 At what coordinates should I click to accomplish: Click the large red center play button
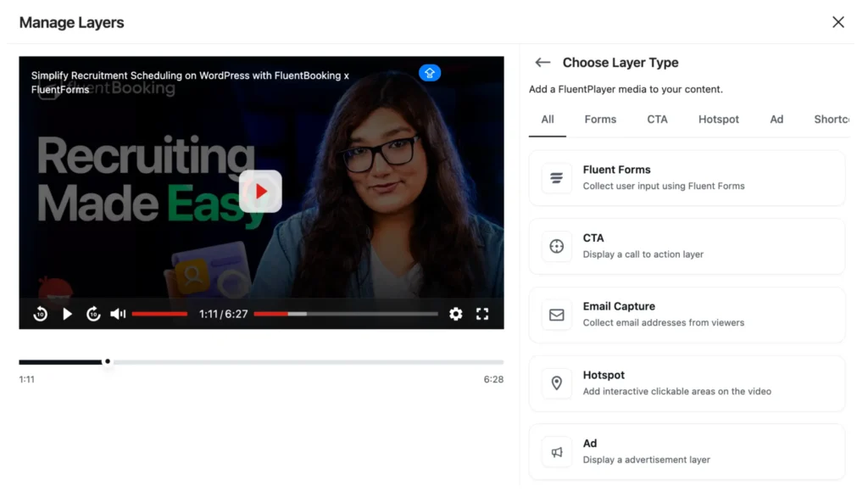pyautogui.click(x=260, y=192)
